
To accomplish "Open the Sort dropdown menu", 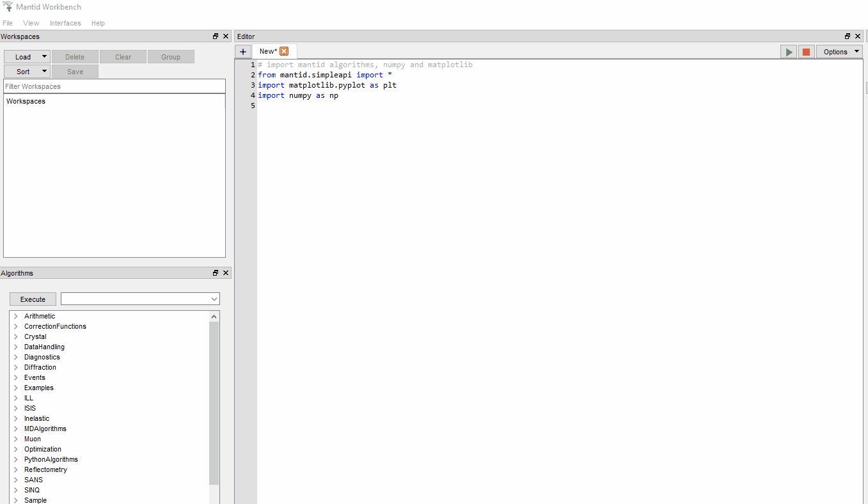I will (x=43, y=72).
